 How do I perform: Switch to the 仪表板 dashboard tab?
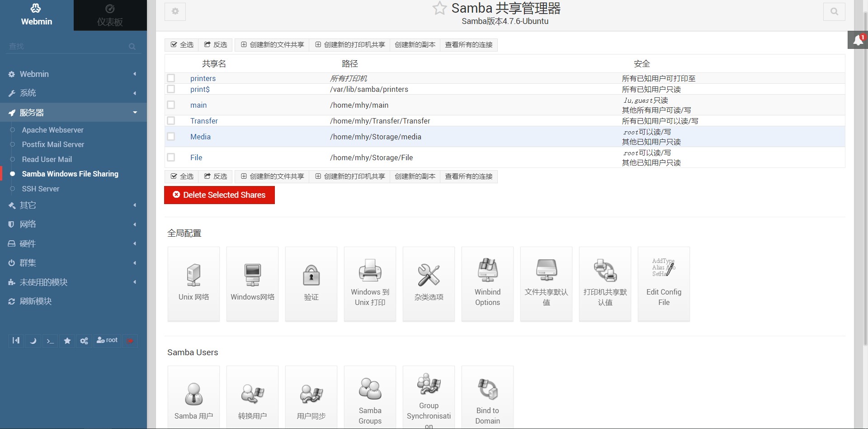click(x=110, y=15)
